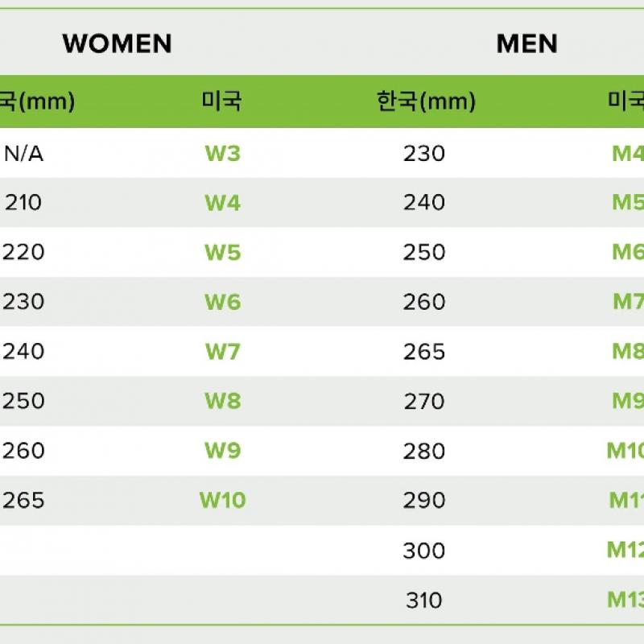
Task: Click the WOMEN section heading
Action: point(117,43)
